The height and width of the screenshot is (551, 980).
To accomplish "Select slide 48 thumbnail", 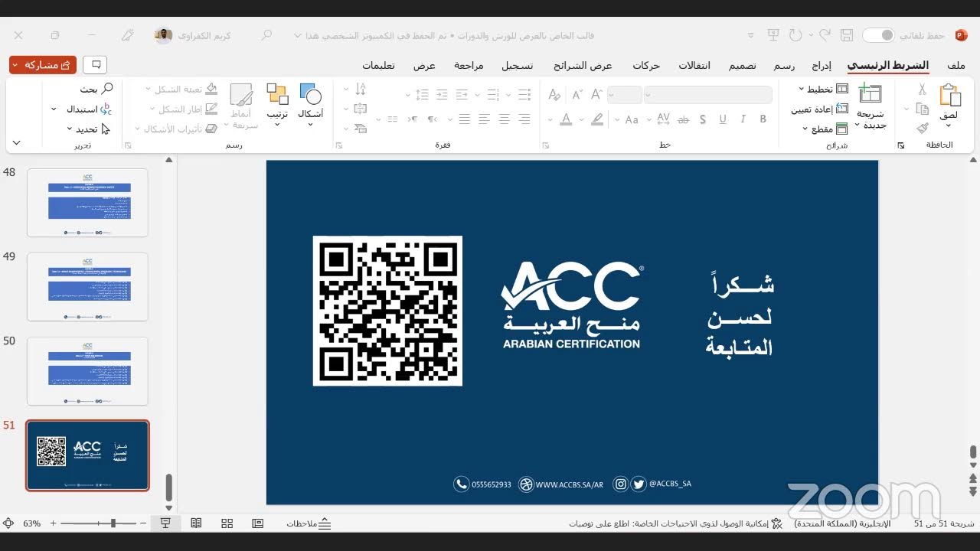I will 87,203.
